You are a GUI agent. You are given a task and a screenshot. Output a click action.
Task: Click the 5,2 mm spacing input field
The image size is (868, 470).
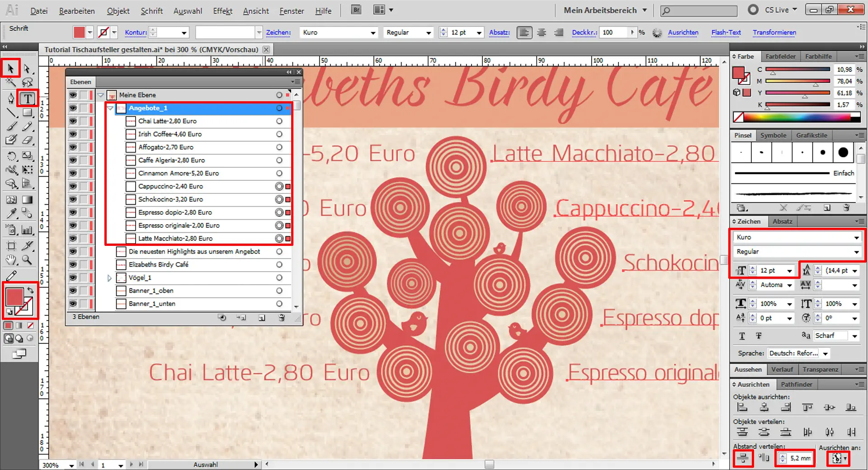coord(800,458)
